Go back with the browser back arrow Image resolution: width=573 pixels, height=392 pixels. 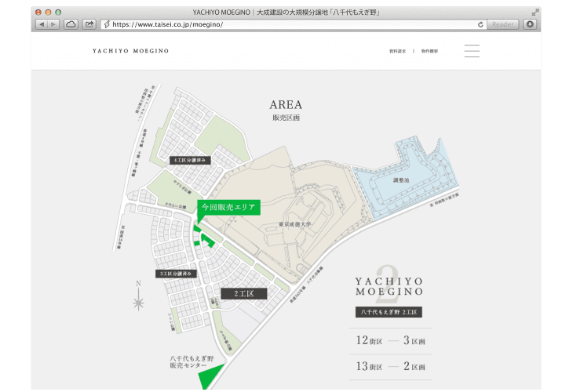coord(42,24)
